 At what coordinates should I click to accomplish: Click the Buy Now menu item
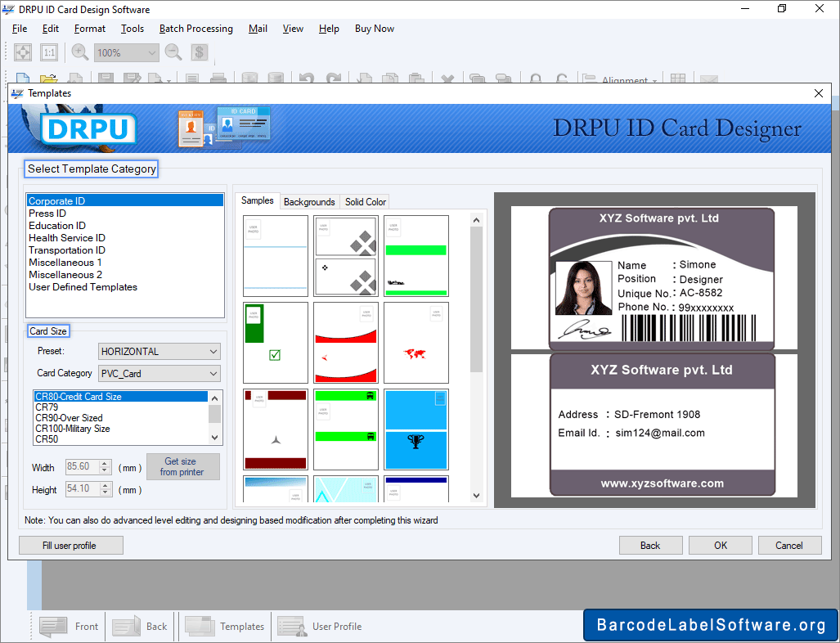(375, 29)
